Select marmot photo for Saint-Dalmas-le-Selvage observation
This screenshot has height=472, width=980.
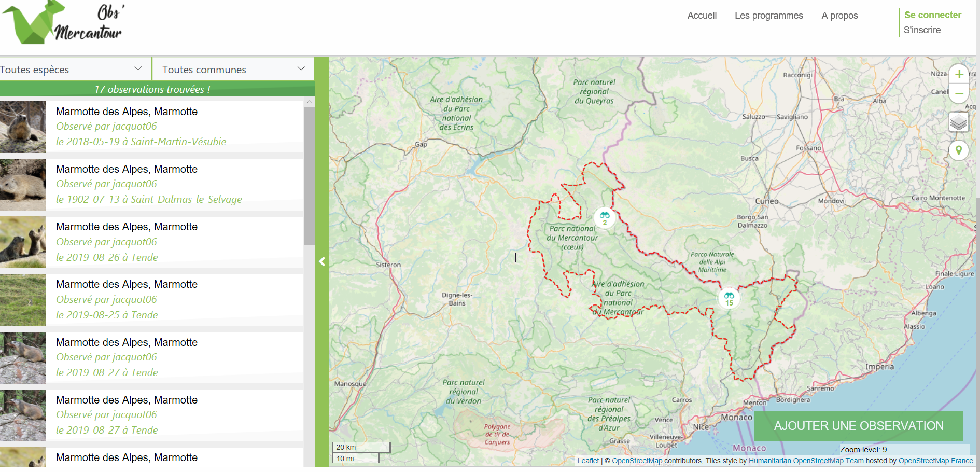(23, 185)
